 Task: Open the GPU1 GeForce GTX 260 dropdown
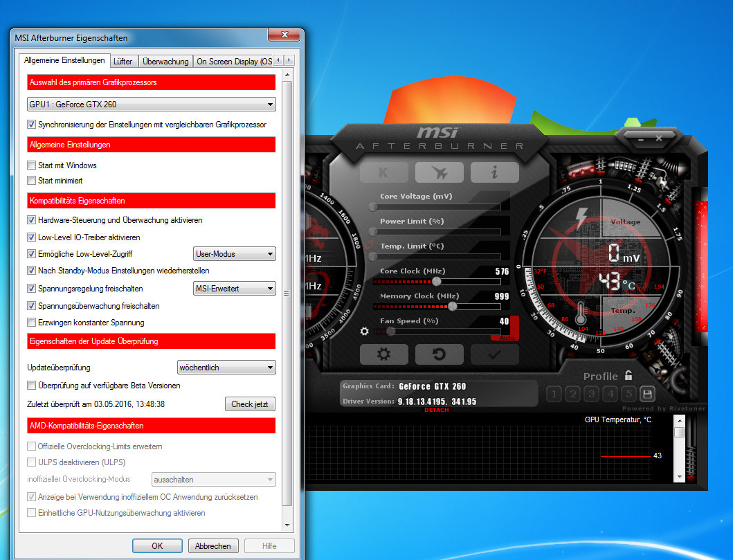(x=152, y=105)
